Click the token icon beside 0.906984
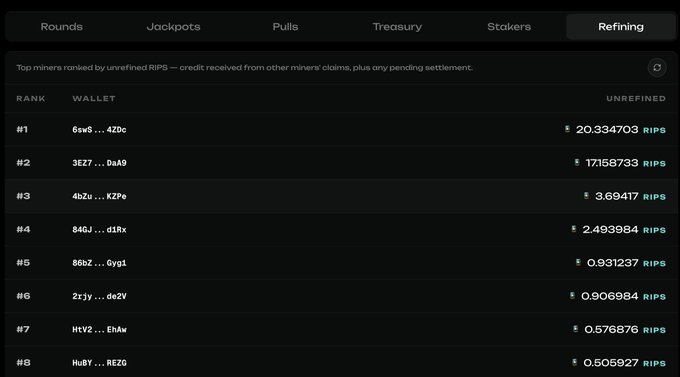 (572, 295)
